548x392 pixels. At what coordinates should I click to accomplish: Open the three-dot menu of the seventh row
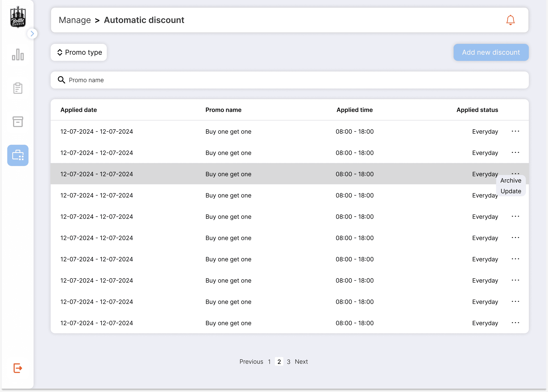pos(515,259)
